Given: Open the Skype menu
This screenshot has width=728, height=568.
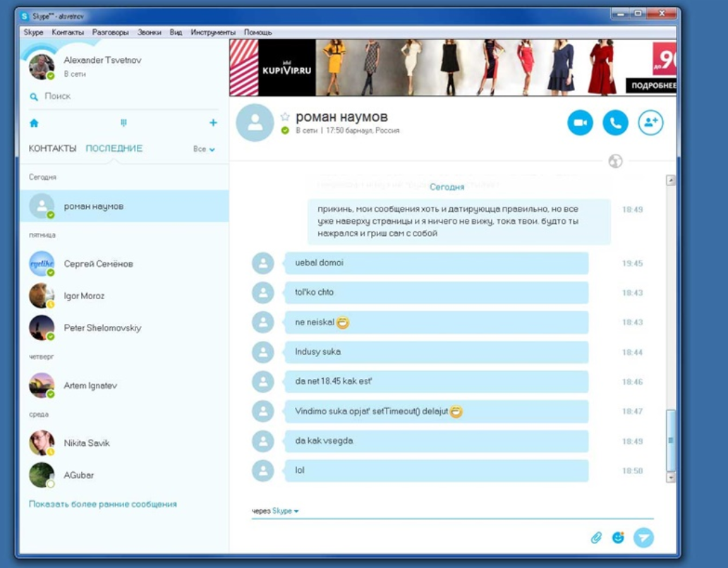Looking at the screenshot, I should [x=33, y=32].
